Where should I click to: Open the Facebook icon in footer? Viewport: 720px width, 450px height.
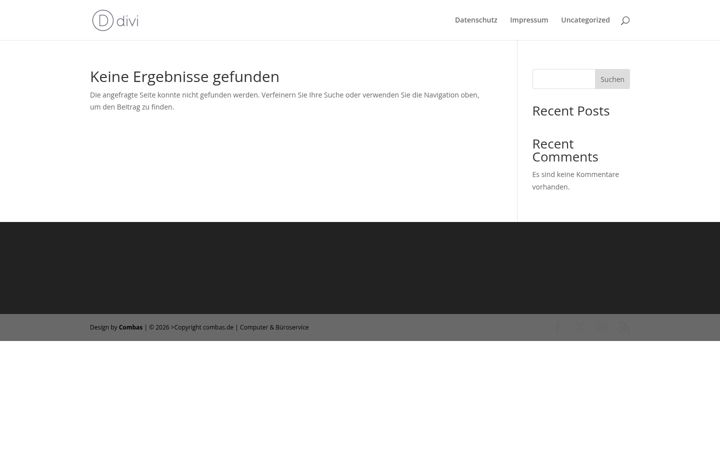tap(557, 327)
